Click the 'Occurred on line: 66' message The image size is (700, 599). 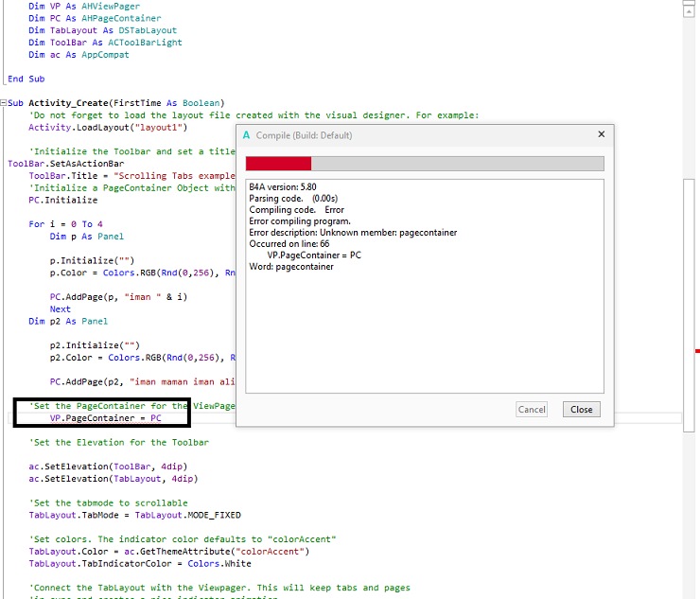pos(289,243)
